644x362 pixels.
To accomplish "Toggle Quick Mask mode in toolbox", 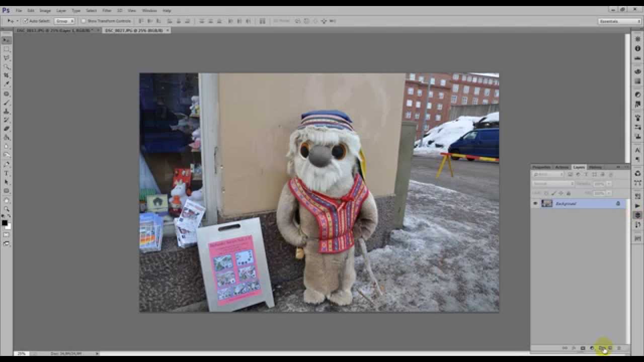I will [7, 235].
